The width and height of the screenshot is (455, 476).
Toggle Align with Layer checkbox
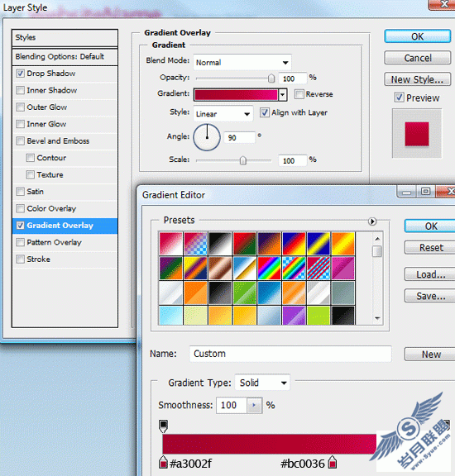coord(265,112)
